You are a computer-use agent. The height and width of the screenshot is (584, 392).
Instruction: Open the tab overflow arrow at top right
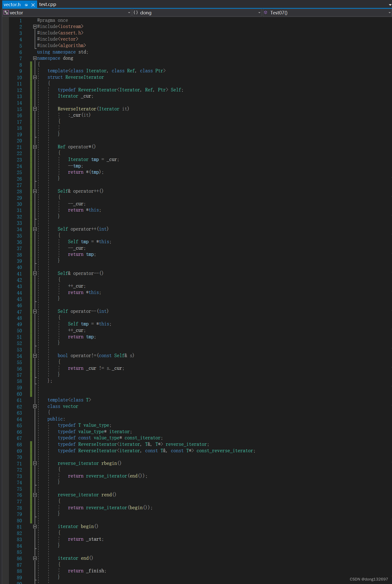pyautogui.click(x=390, y=4)
